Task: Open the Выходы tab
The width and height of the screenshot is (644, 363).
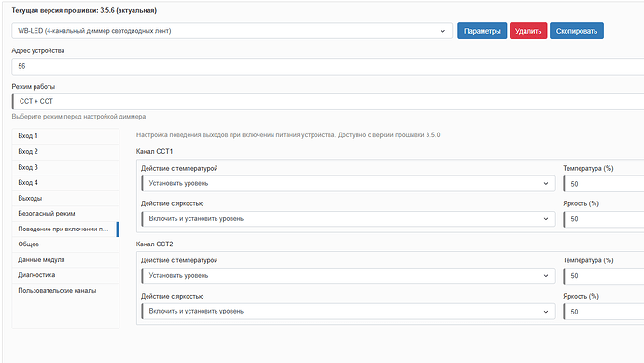Action: (65, 198)
